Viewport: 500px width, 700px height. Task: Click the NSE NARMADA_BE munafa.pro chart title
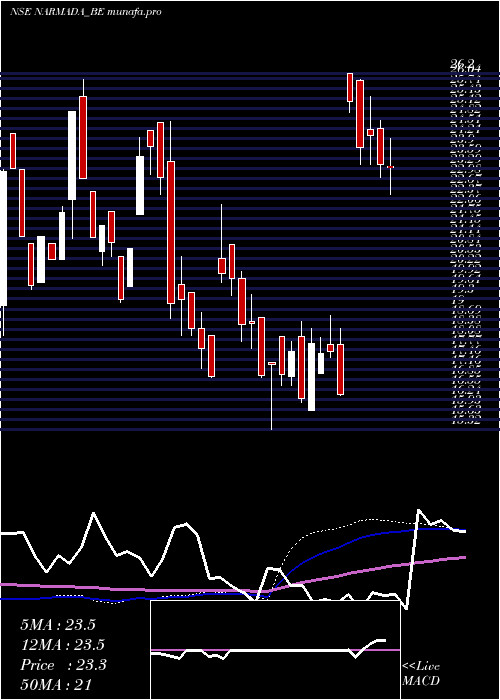pyautogui.click(x=85, y=12)
